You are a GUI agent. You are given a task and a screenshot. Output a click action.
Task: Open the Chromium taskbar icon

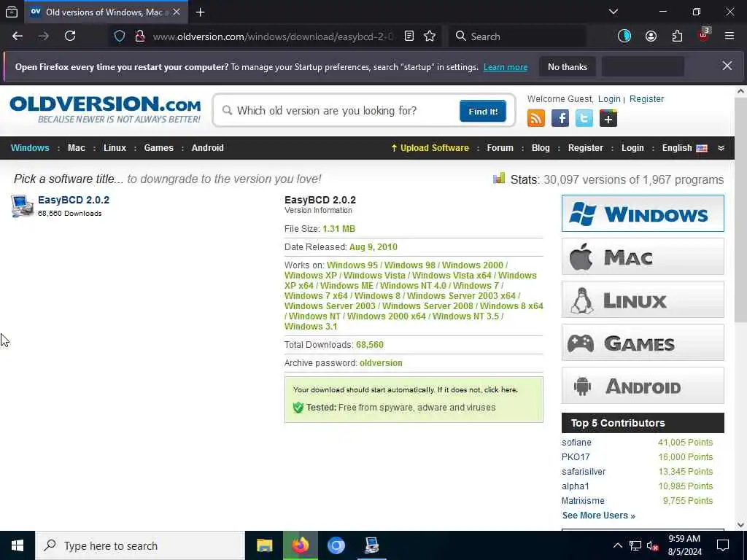[x=336, y=545]
